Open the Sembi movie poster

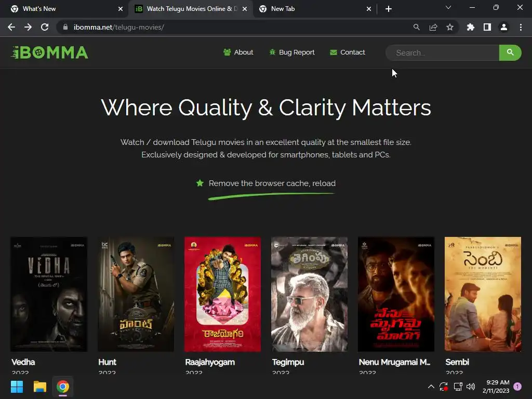[483, 294]
